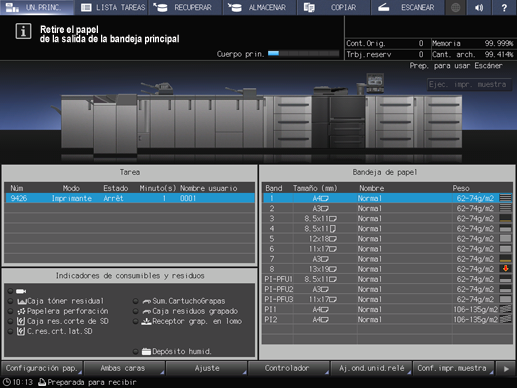Expand the Ambas caras options
The height and width of the screenshot is (388, 517).
[x=124, y=368]
